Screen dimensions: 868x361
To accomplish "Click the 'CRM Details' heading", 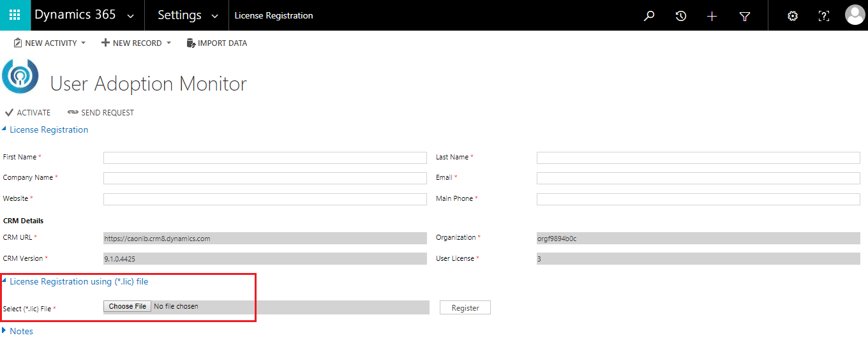I will click(24, 221).
